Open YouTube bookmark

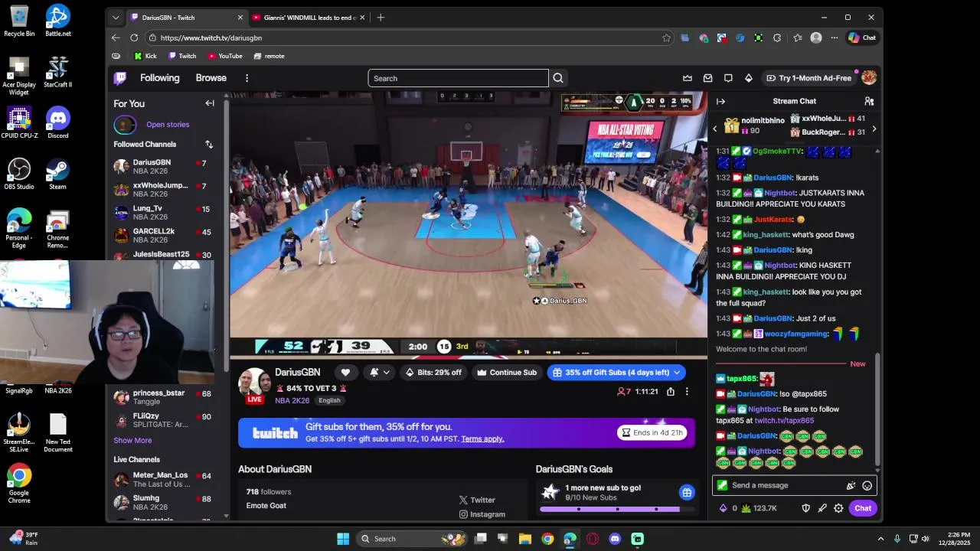[224, 56]
